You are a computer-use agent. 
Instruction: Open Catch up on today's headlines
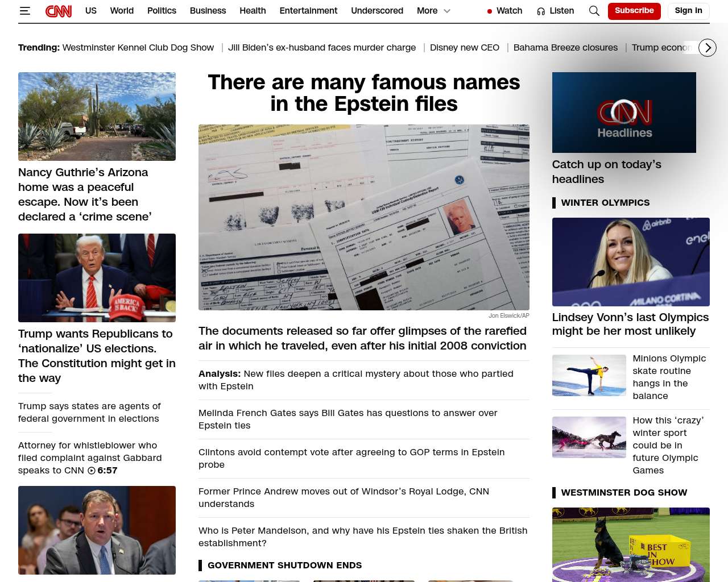point(607,172)
